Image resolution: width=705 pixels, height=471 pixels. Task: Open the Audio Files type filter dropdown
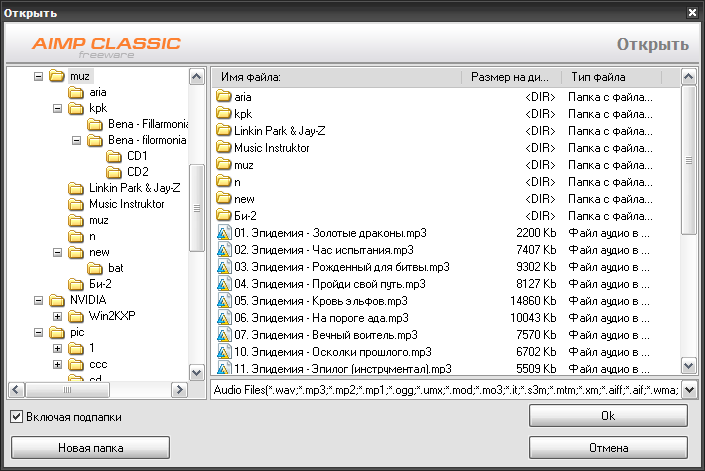[x=689, y=390]
